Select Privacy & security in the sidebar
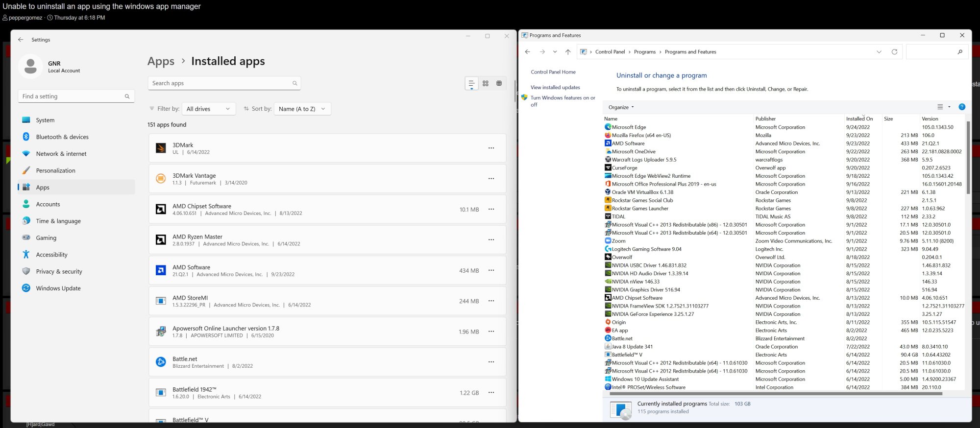The width and height of the screenshot is (980, 428). point(59,272)
